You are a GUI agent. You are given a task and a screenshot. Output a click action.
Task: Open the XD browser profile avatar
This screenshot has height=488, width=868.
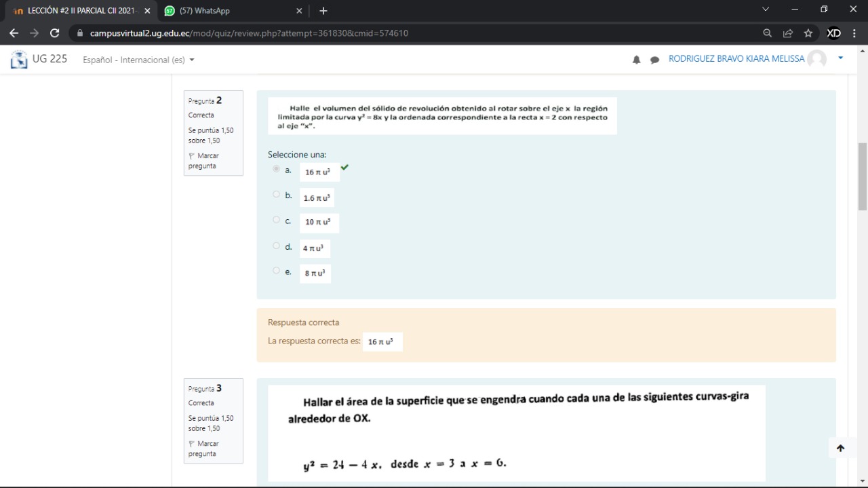point(833,33)
